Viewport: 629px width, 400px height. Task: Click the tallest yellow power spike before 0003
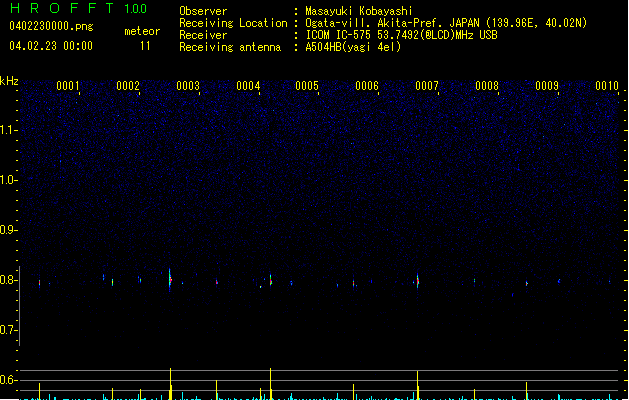170,384
